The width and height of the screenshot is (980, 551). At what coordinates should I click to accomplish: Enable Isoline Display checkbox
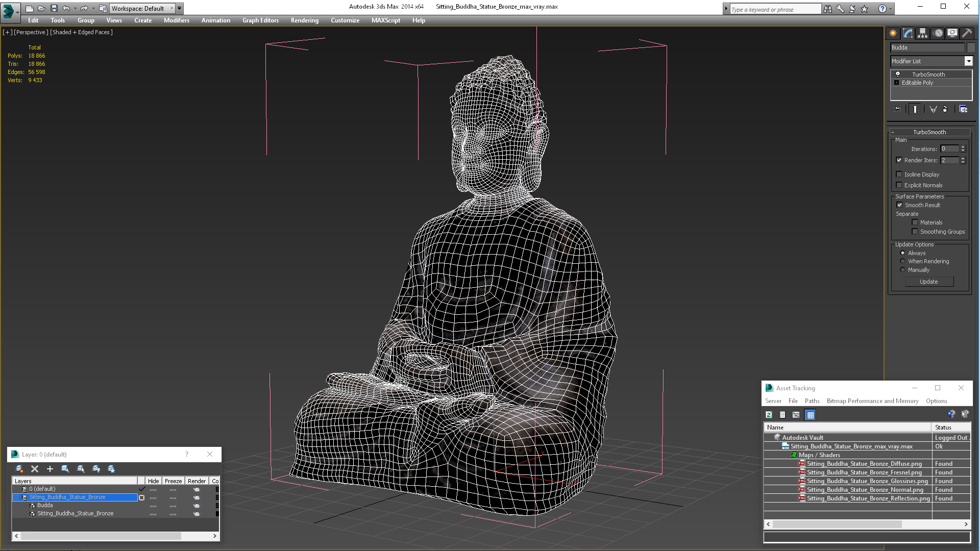point(899,174)
